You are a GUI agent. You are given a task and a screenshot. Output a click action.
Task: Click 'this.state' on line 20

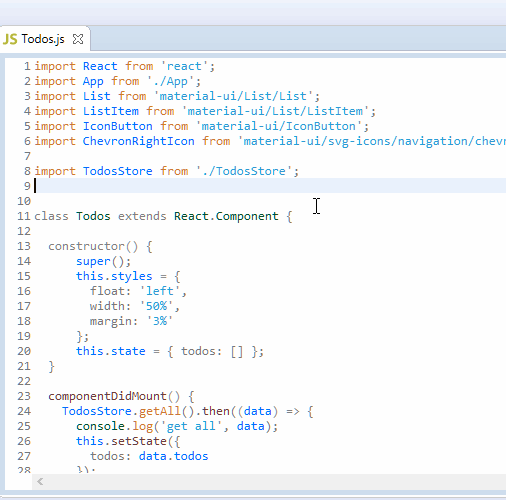click(111, 351)
